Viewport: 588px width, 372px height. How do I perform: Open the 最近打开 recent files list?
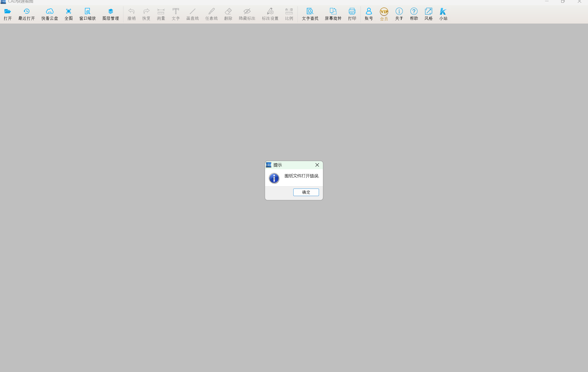point(26,11)
